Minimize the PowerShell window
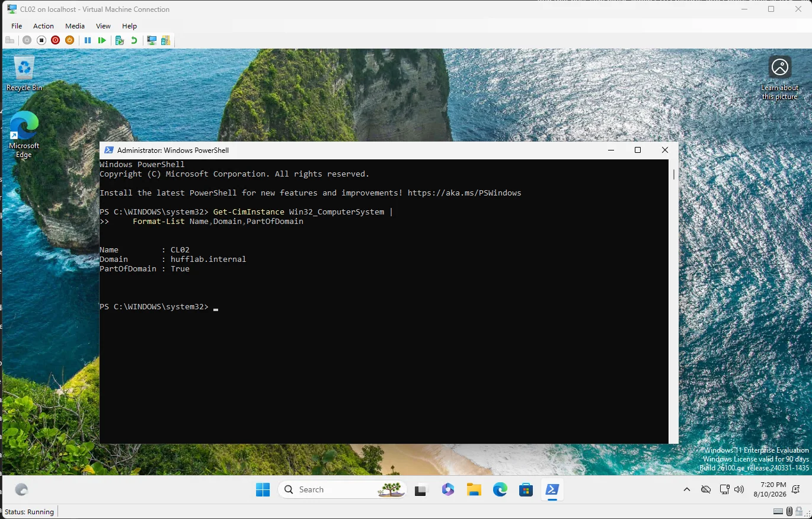Image resolution: width=812 pixels, height=519 pixels. pos(611,150)
